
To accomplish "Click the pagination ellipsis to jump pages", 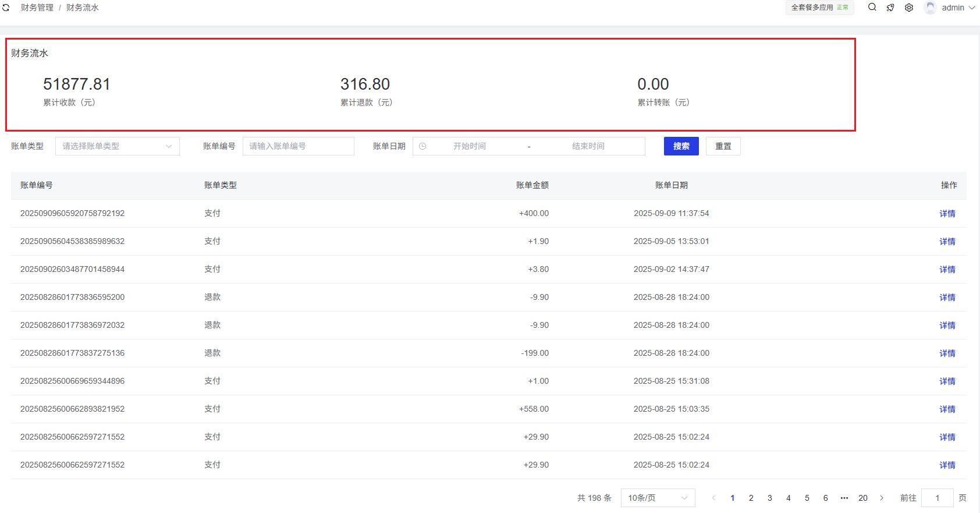I will [x=844, y=498].
